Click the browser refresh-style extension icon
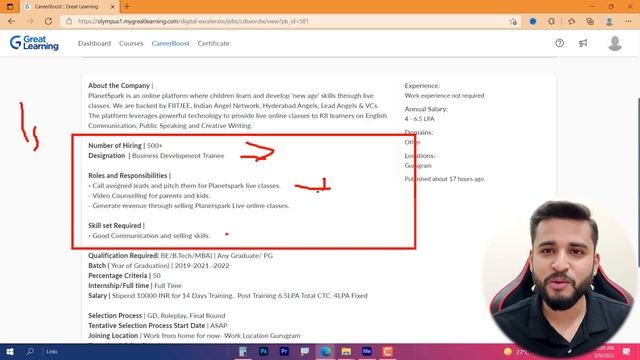Image resolution: width=640 pixels, height=360 pixels. pyautogui.click(x=551, y=21)
